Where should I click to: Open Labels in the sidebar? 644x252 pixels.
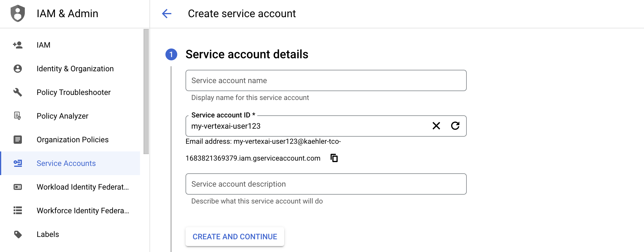(x=70, y=234)
